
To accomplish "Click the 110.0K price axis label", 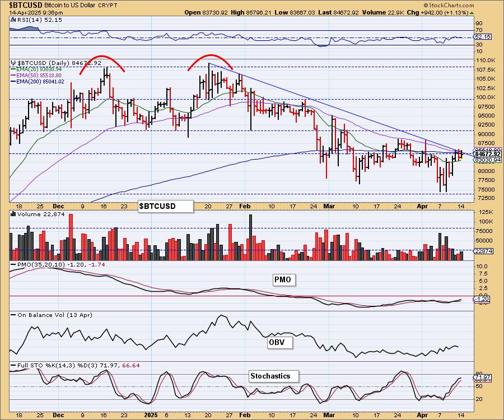I will pos(486,60).
